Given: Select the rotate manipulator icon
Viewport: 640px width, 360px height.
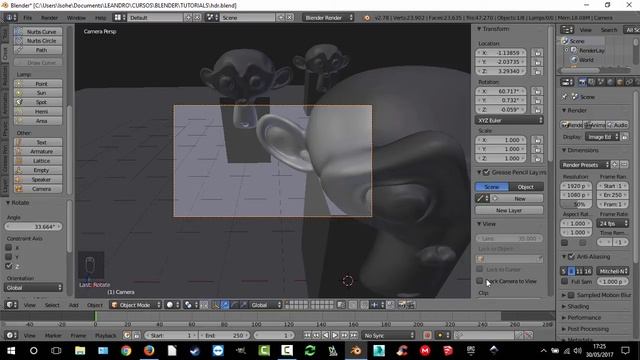Looking at the screenshot, I should [x=234, y=305].
